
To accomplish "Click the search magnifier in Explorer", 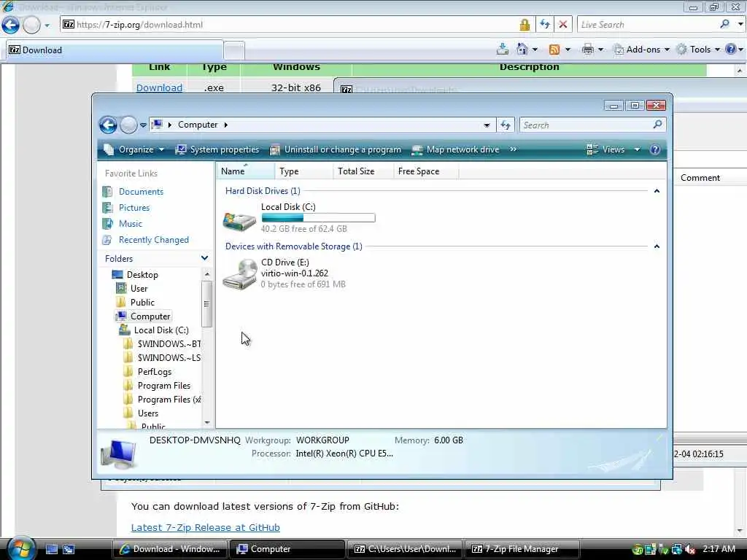I will pyautogui.click(x=657, y=125).
